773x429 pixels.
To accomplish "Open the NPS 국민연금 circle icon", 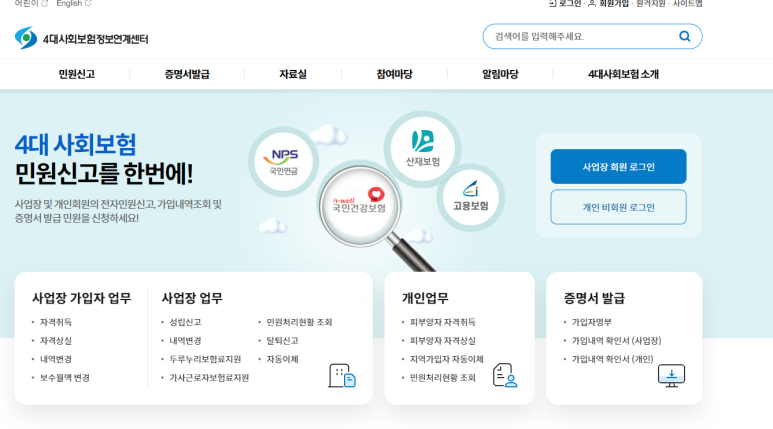I will (x=283, y=161).
